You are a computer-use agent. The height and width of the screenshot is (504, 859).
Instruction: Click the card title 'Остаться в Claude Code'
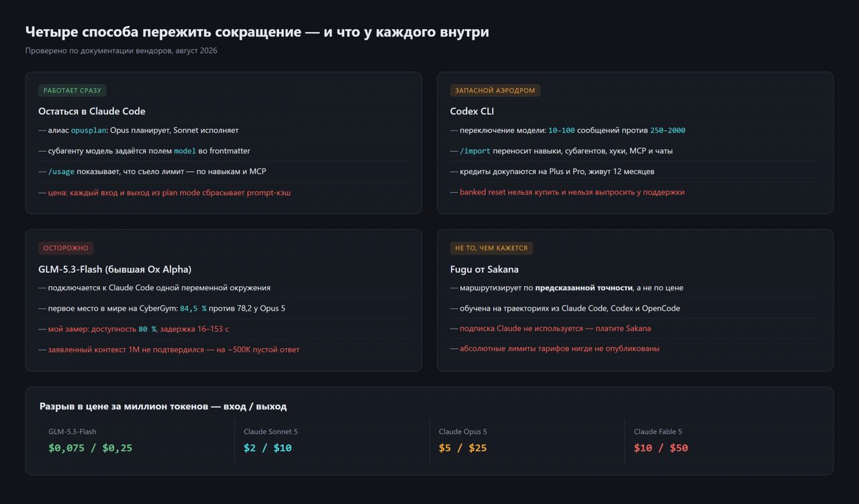coord(92,111)
